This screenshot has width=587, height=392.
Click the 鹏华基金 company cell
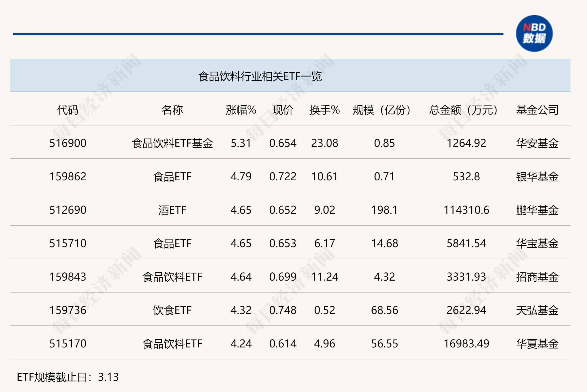(537, 210)
